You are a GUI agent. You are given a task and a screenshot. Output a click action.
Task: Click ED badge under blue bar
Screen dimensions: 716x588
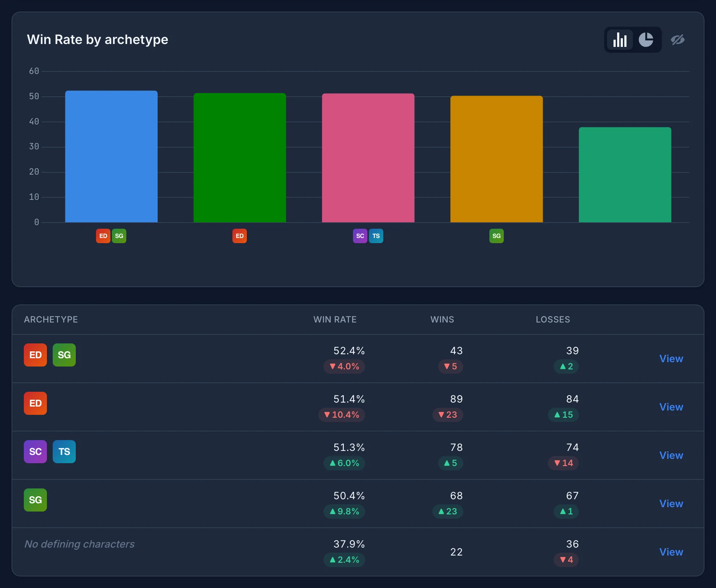pyautogui.click(x=103, y=236)
